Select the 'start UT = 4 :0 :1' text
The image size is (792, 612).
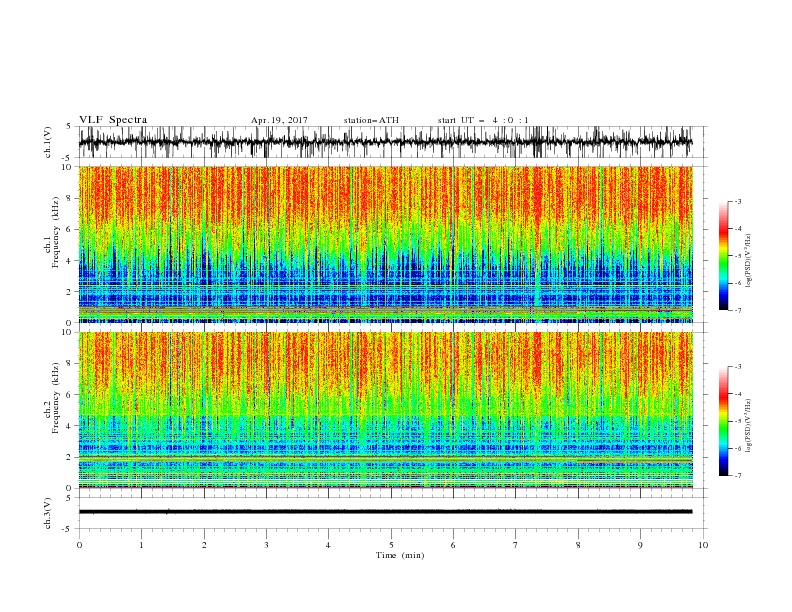coord(483,120)
